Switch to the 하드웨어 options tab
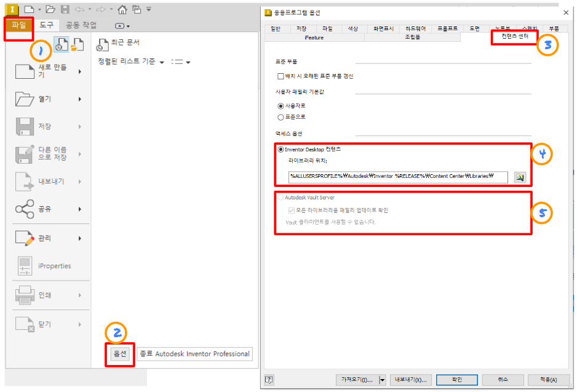 click(415, 29)
